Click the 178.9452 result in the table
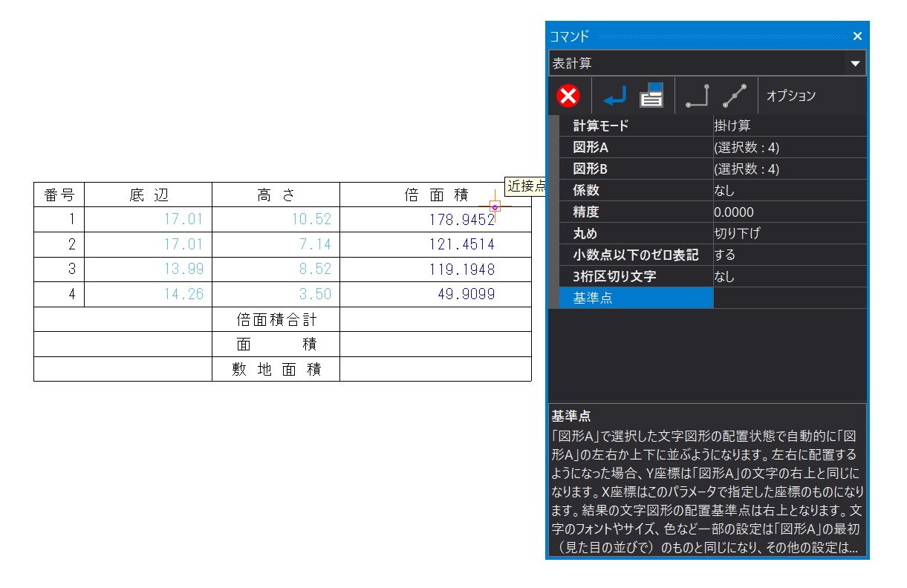The image size is (907, 588). 461,219
